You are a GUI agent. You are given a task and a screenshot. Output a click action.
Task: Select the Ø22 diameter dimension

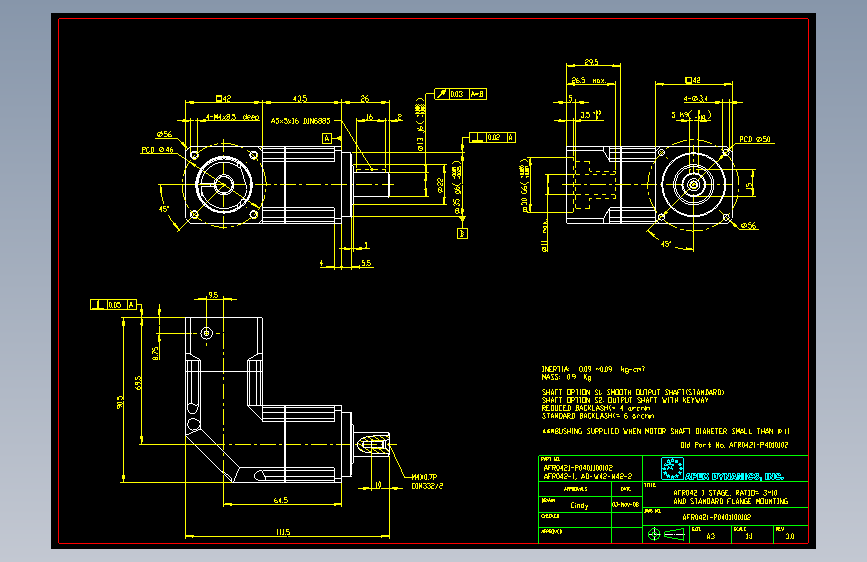tap(441, 185)
